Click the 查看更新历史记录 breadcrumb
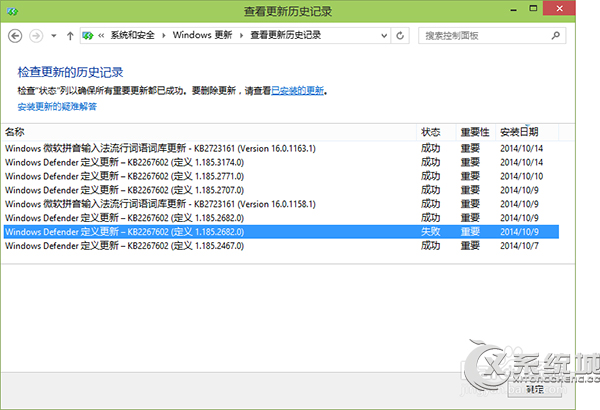Image resolution: width=600 pixels, height=410 pixels. pos(285,35)
